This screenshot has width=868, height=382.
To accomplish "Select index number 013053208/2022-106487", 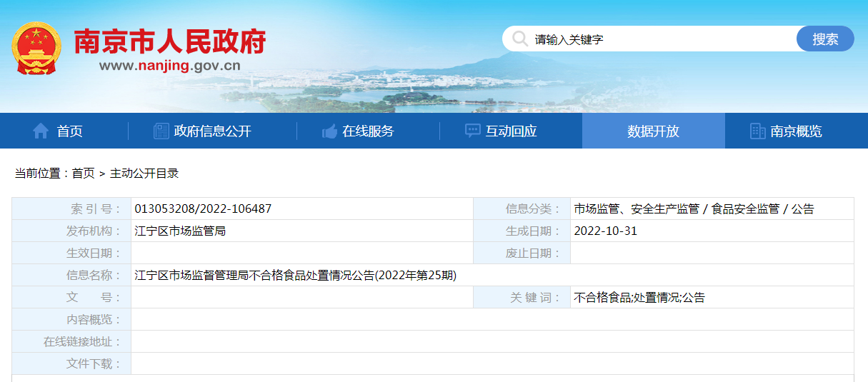I will pos(203,209).
